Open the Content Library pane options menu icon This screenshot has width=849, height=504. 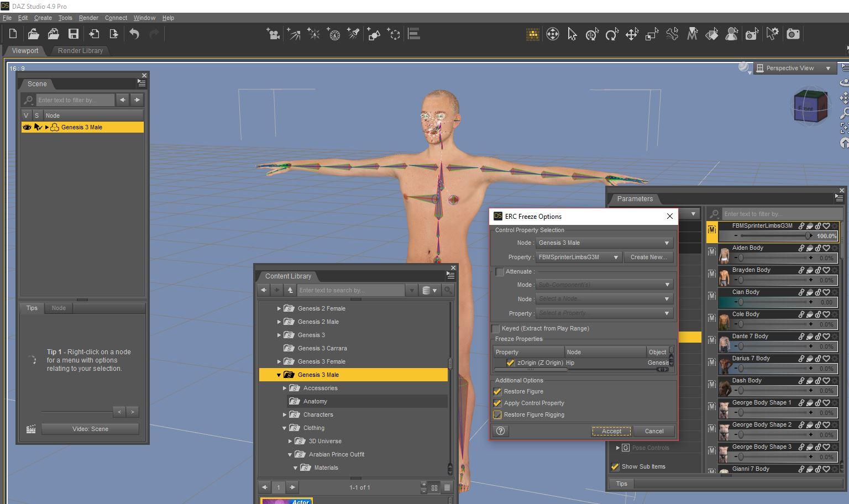pyautogui.click(x=450, y=275)
